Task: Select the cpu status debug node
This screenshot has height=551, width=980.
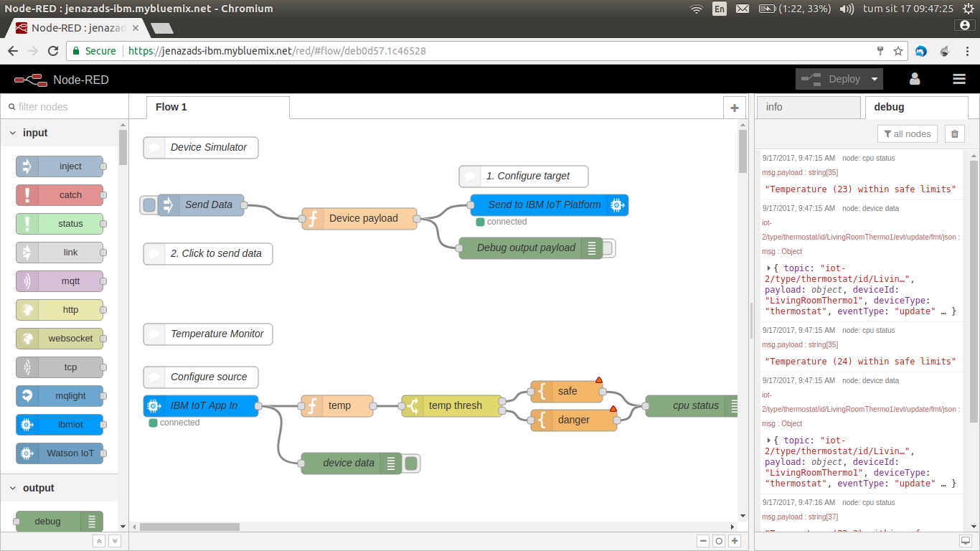Action: (x=692, y=406)
